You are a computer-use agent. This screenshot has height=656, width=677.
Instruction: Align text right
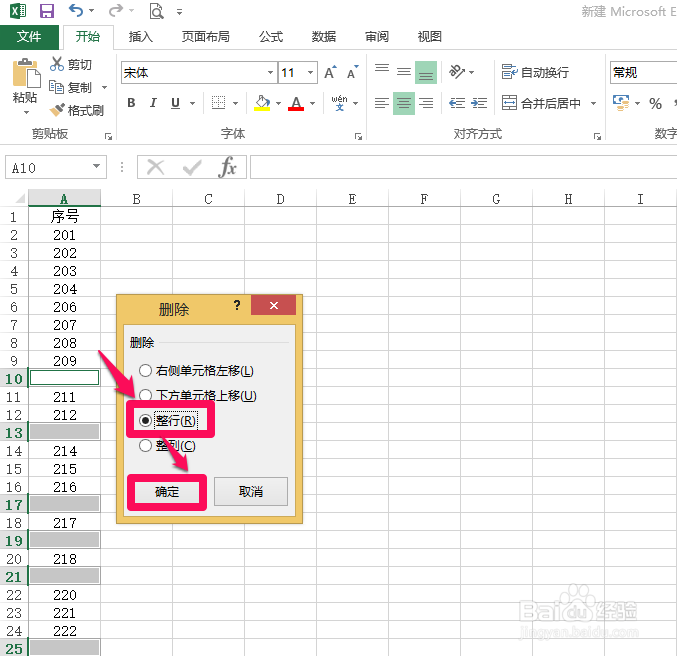[426, 103]
